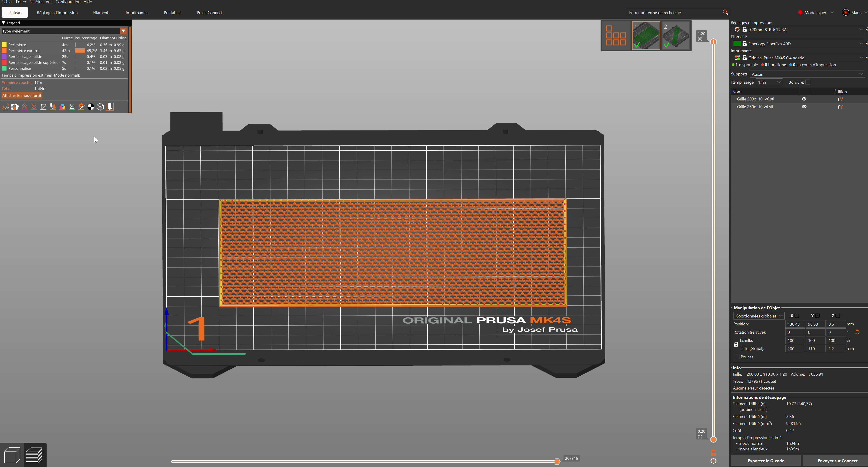Open the Filaments tab
Screen dimensions: 868x467
[x=101, y=12]
